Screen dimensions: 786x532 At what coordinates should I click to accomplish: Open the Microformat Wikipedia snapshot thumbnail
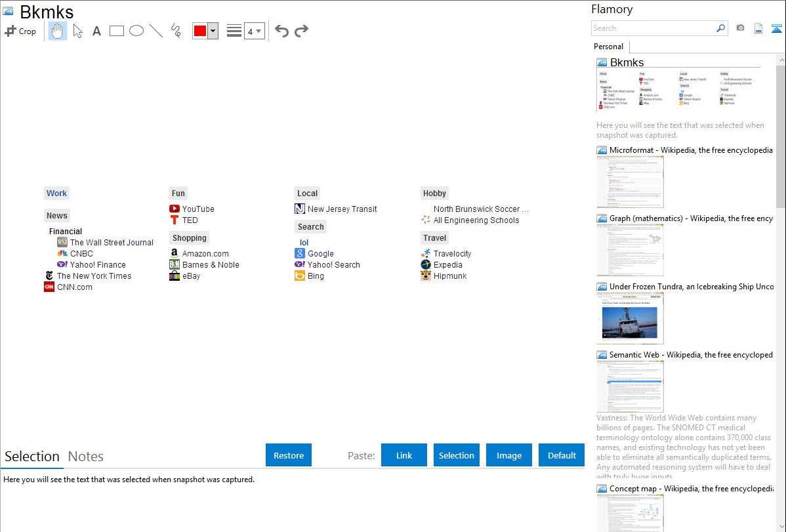[x=630, y=182]
